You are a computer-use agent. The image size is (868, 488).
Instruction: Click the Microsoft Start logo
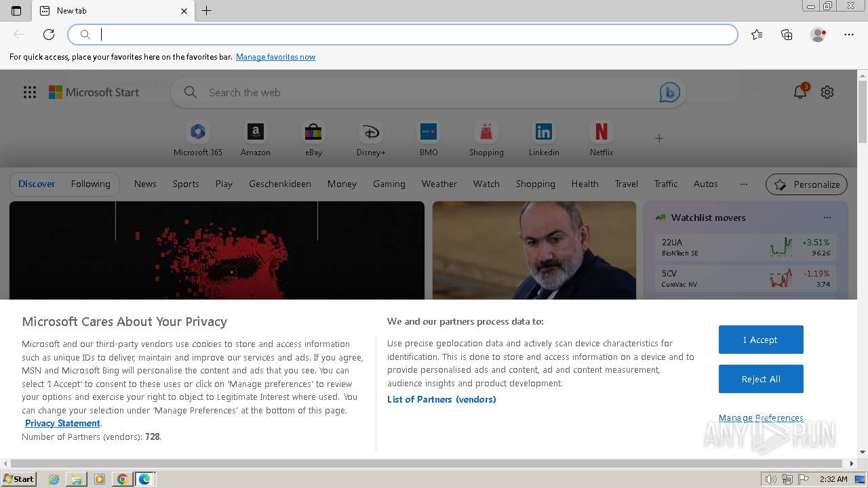click(94, 92)
